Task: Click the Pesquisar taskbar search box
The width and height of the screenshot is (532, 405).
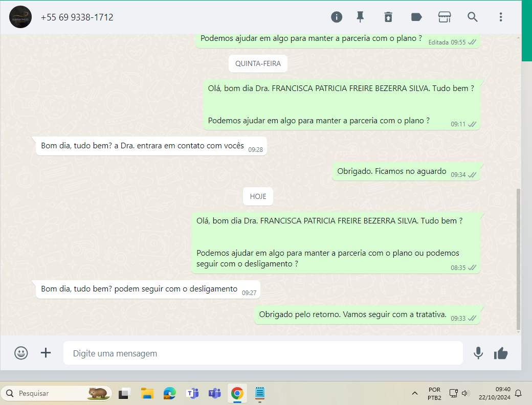Action: tap(56, 393)
